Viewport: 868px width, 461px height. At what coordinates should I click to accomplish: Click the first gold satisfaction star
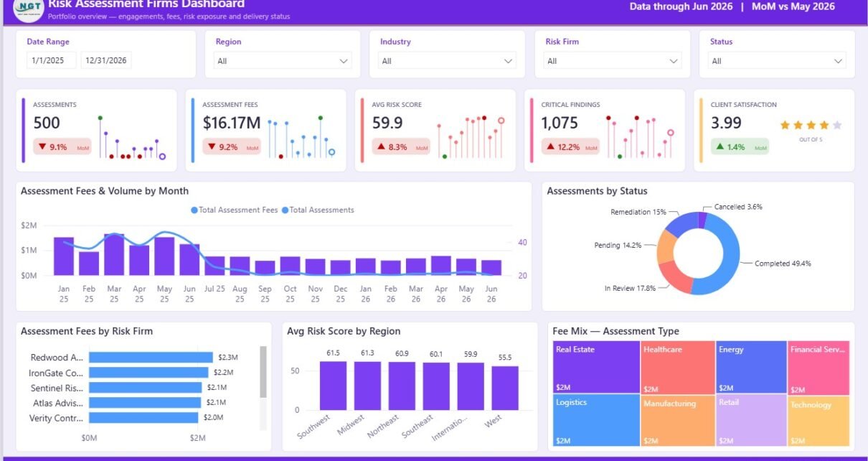coord(785,125)
